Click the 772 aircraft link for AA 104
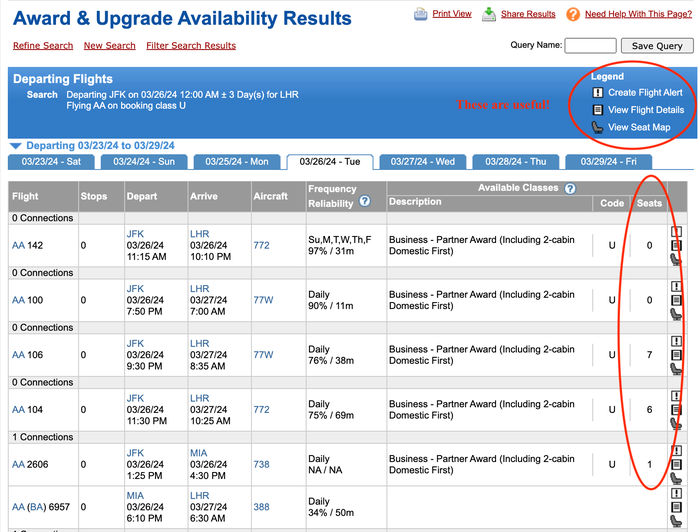700x532 pixels. point(262,410)
